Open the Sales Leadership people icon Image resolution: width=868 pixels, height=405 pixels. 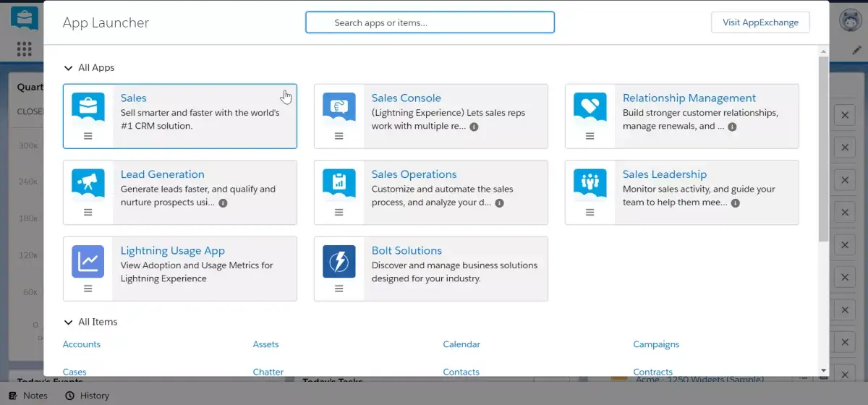click(x=590, y=184)
